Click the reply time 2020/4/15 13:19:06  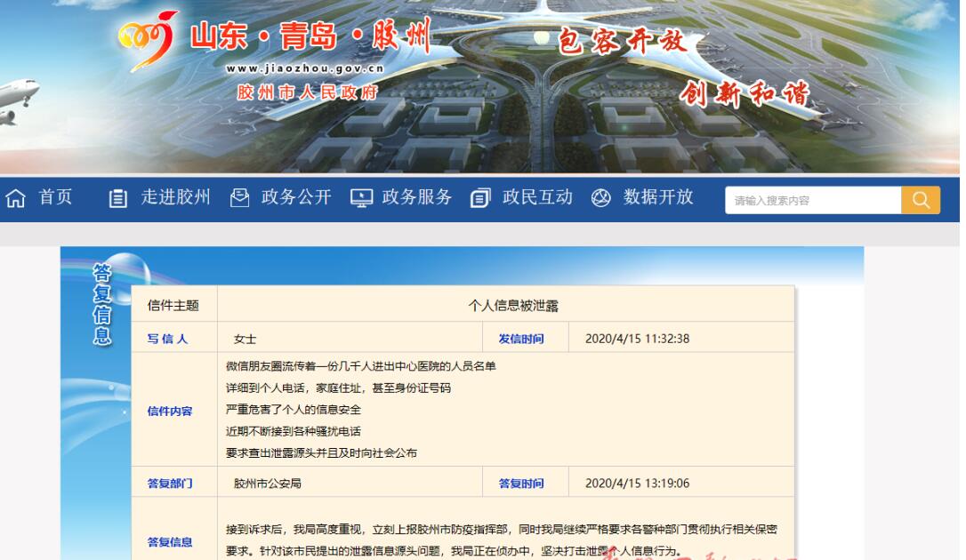click(637, 483)
